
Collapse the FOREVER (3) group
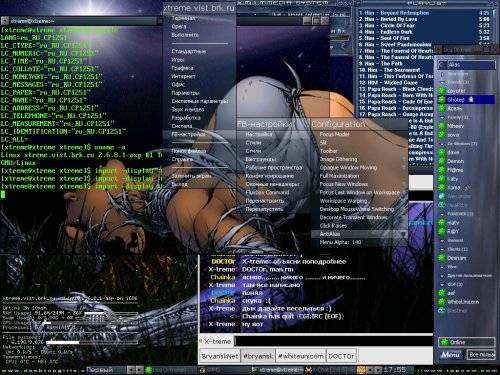click(x=442, y=214)
